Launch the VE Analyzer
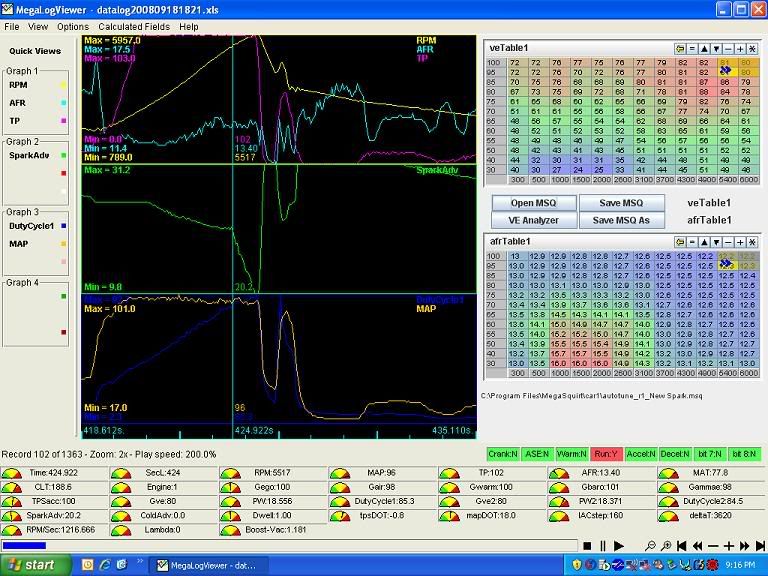The height and width of the screenshot is (576, 768). point(533,220)
